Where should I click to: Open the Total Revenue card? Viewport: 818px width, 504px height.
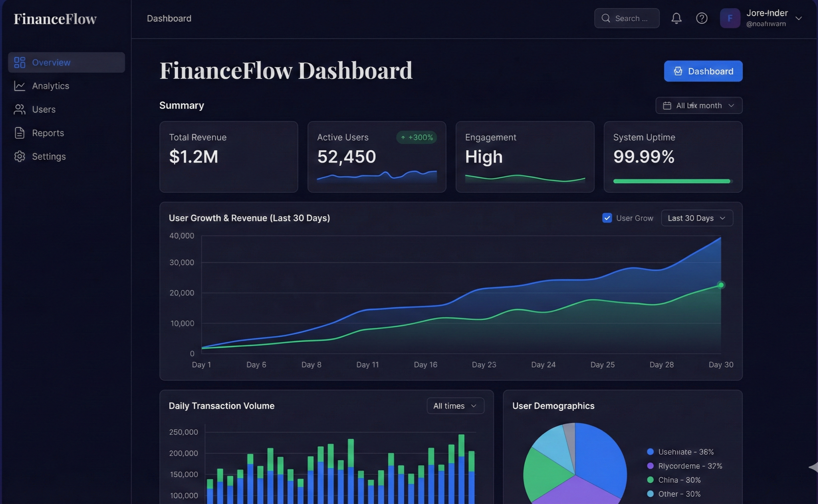pyautogui.click(x=229, y=157)
